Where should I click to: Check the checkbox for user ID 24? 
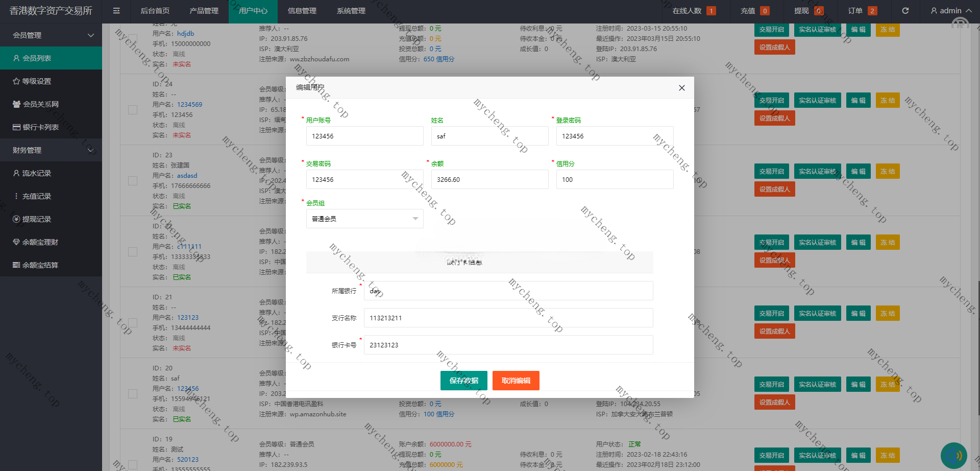tap(133, 110)
